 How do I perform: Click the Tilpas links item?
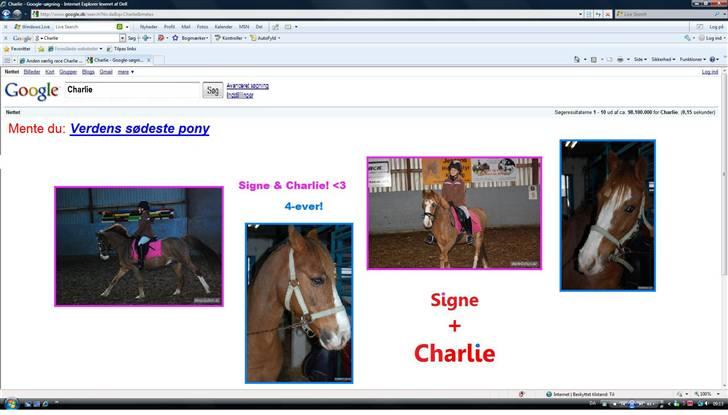click(122, 49)
